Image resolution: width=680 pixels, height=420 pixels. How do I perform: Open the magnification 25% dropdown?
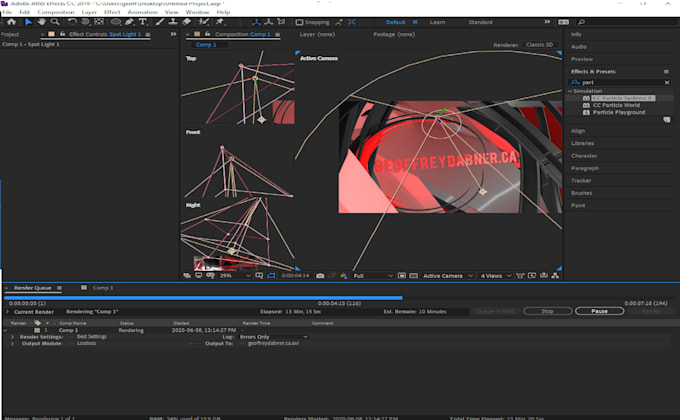tap(235, 276)
